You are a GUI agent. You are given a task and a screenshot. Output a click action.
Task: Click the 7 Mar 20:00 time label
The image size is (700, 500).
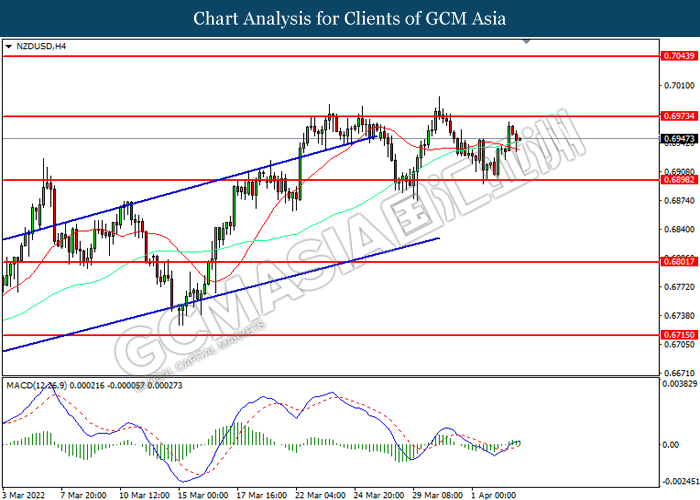click(83, 495)
